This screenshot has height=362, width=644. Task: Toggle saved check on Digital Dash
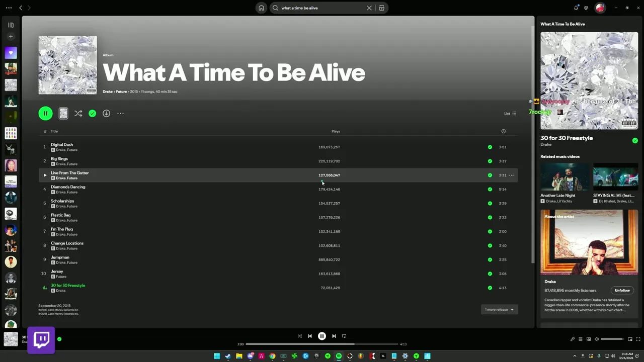[x=490, y=147]
